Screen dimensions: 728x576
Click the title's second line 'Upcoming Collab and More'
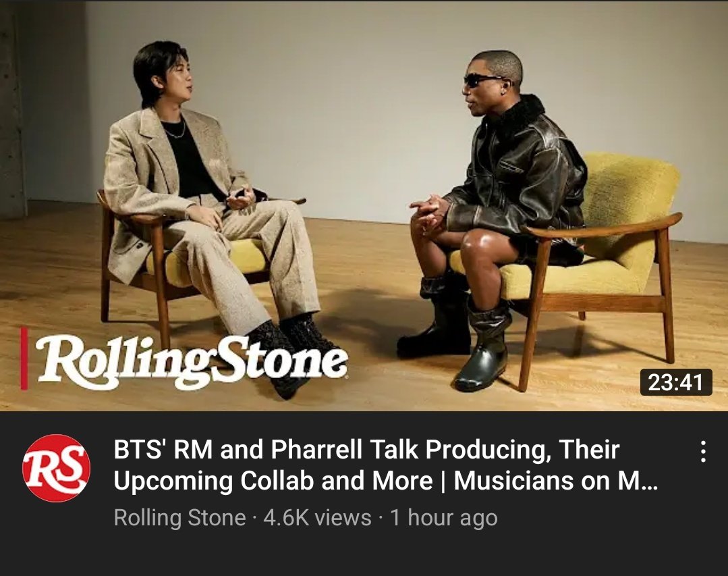pyautogui.click(x=273, y=481)
